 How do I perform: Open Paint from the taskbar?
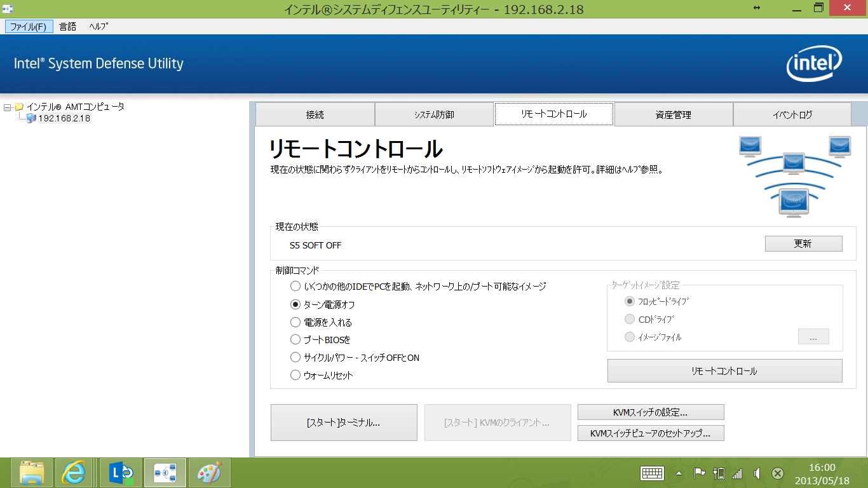(210, 473)
